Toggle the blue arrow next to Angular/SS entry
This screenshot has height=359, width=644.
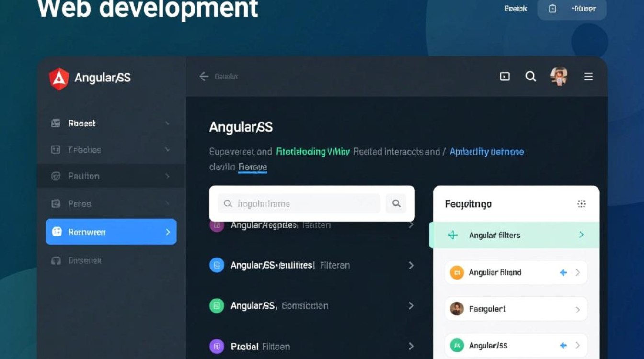(563, 345)
